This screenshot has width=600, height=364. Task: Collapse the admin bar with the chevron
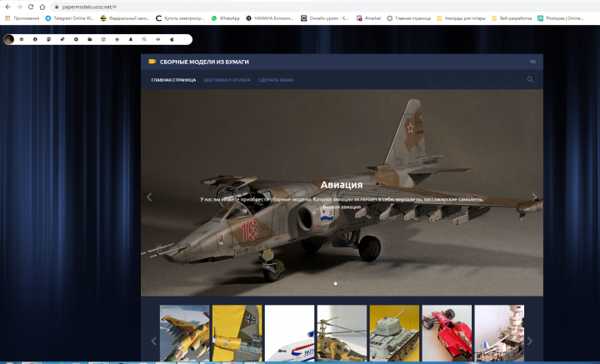click(185, 39)
